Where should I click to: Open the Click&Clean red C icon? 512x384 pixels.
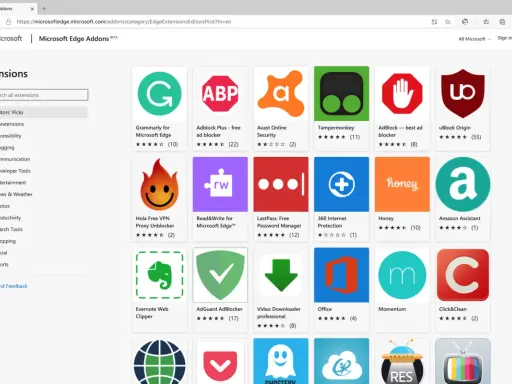(x=463, y=275)
